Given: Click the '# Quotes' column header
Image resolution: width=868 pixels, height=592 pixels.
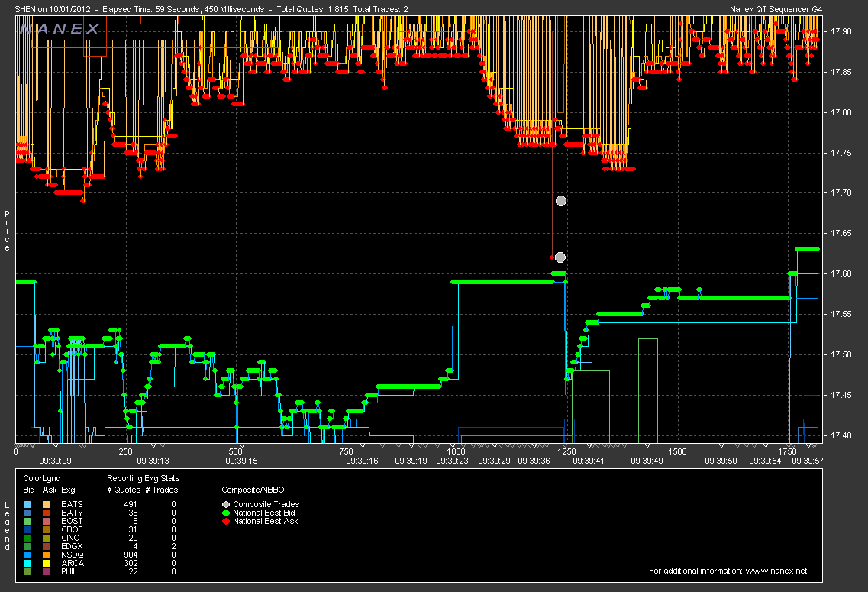Looking at the screenshot, I should (124, 490).
